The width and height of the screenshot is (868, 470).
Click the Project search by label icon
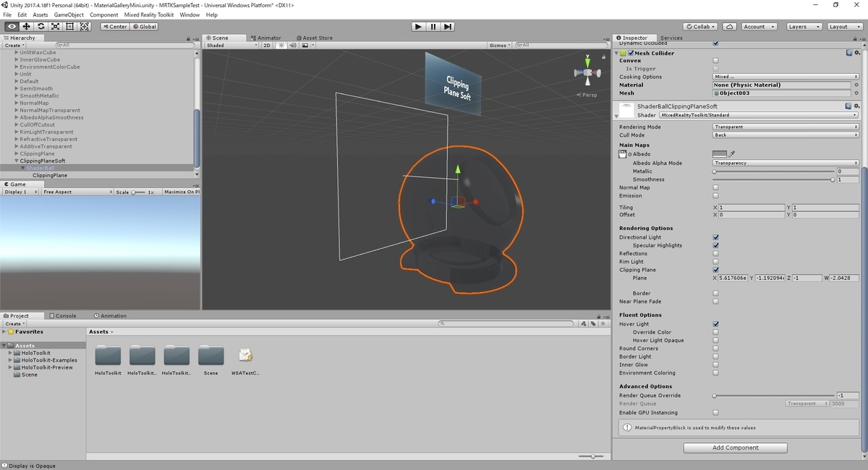pos(595,324)
